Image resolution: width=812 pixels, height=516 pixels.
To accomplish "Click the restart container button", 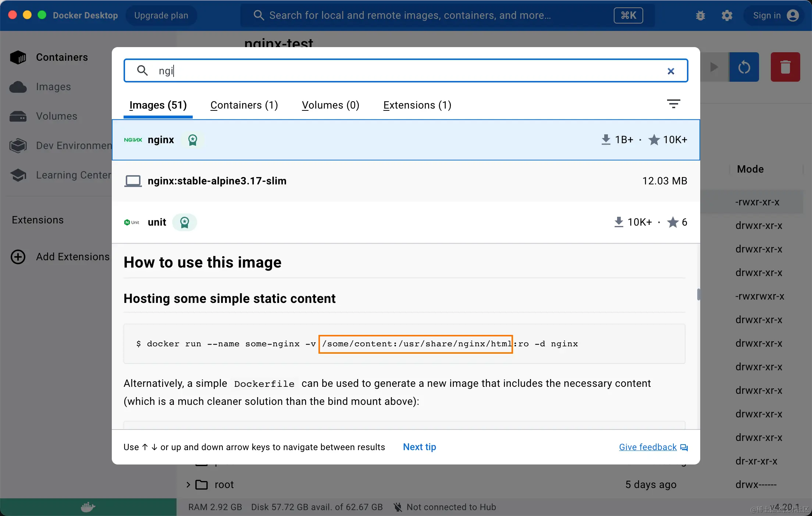I will tap(744, 67).
